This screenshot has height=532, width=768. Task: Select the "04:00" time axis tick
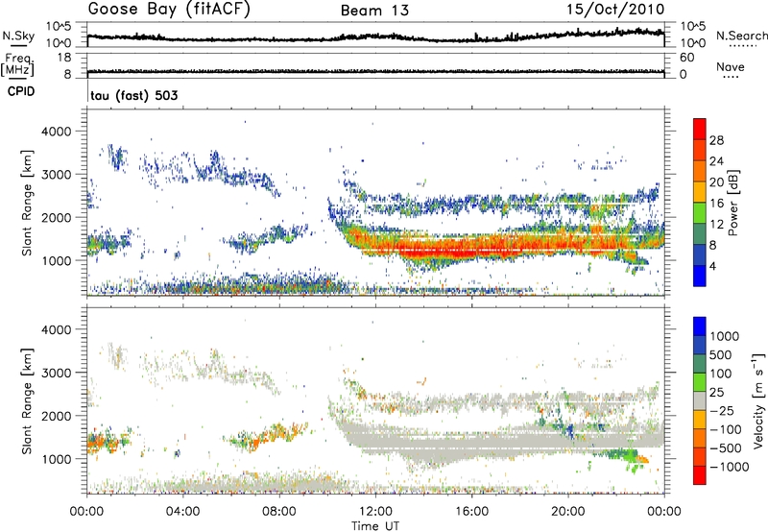click(183, 512)
